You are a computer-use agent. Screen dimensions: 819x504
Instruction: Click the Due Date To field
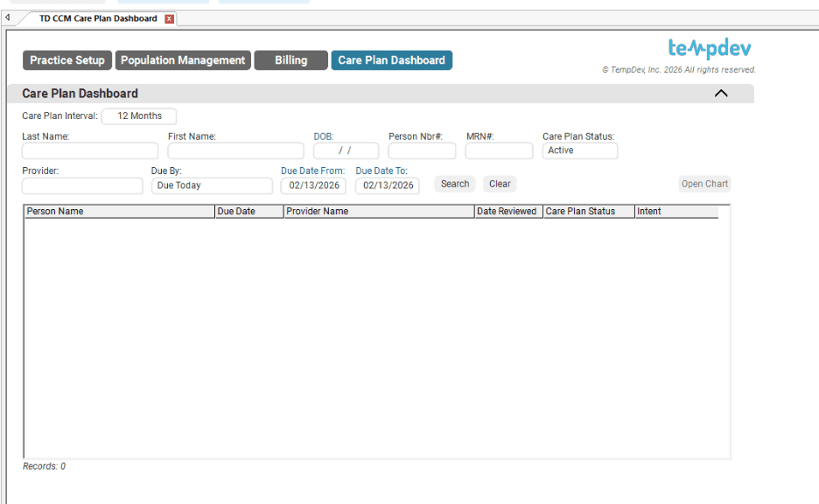388,185
